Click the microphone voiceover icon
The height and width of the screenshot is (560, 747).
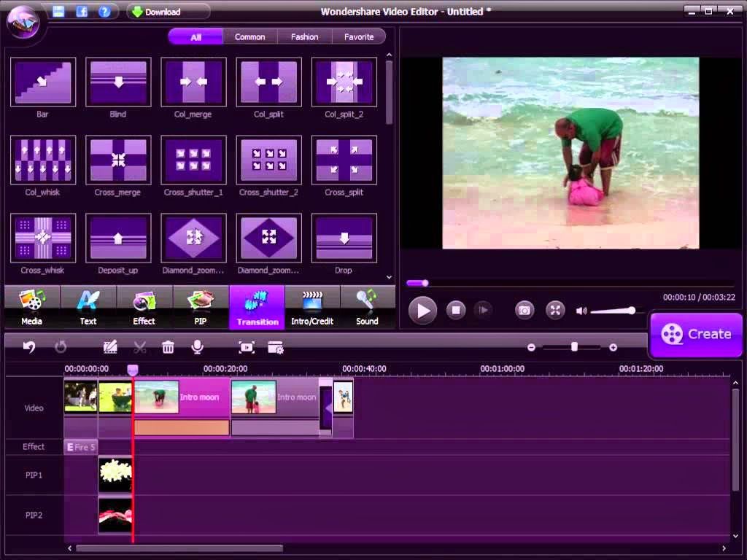197,348
